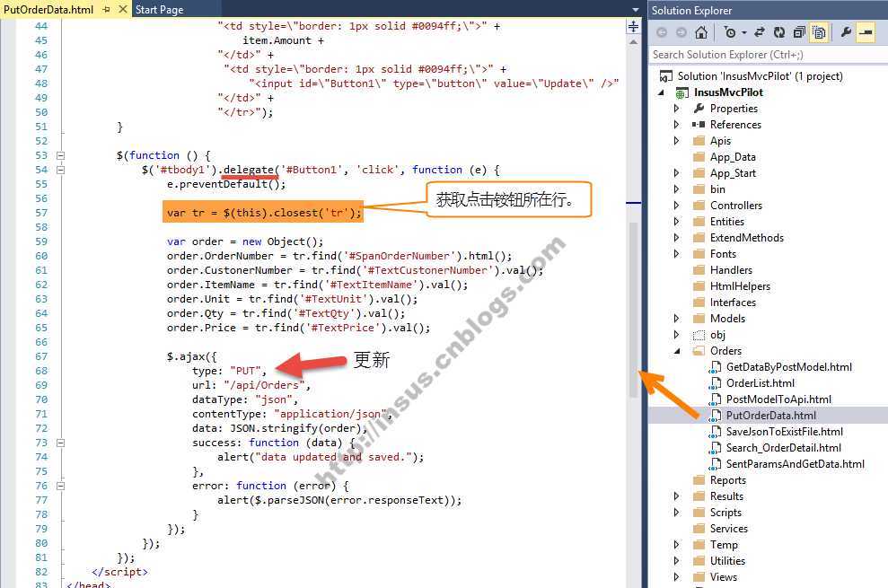Click the editor split handle icon

pos(634,27)
